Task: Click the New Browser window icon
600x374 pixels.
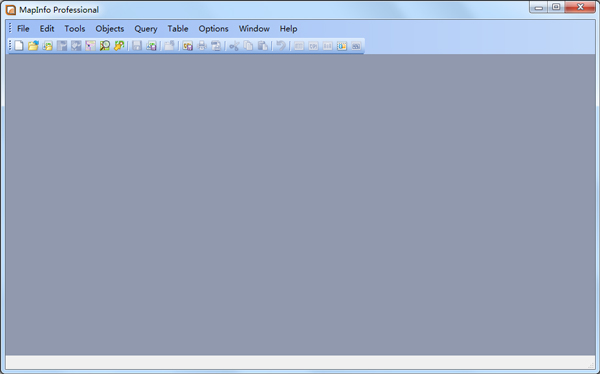Action: [x=299, y=46]
